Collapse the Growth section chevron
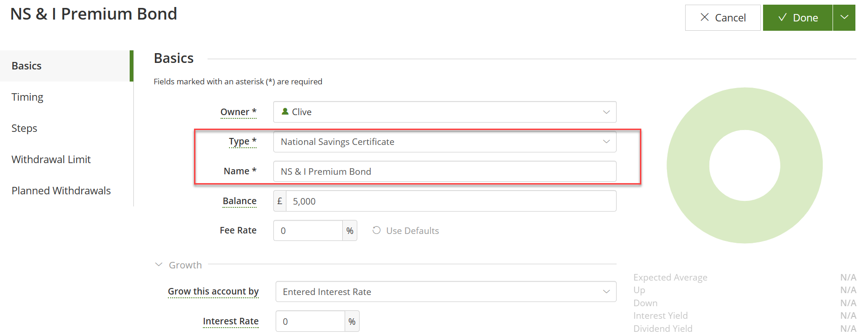Screen dimensions: 868x336 tap(159, 265)
